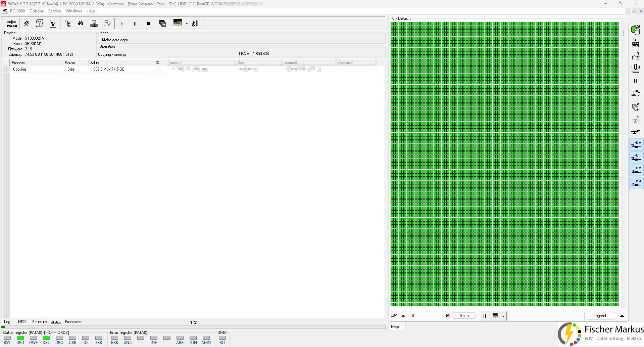Click the RESET icon in right sidebar
Viewport: 644px width, 347px height.
(636, 43)
